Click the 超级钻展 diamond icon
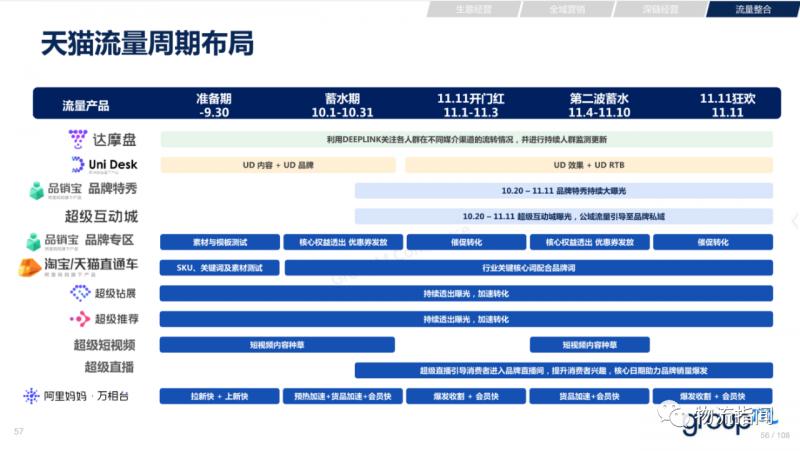The image size is (800, 451). (80, 293)
